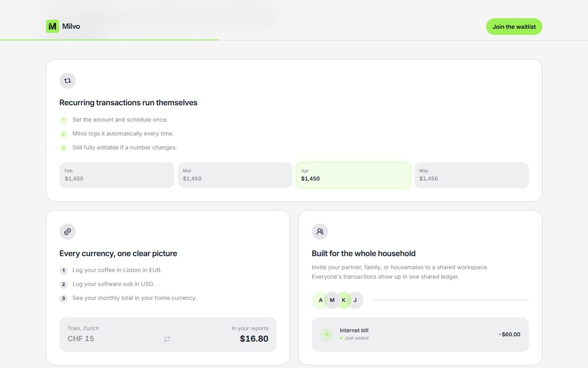This screenshot has height=368, width=588.
Task: Click step 3 badge beside 'Still fully editable'
Action: tap(64, 148)
